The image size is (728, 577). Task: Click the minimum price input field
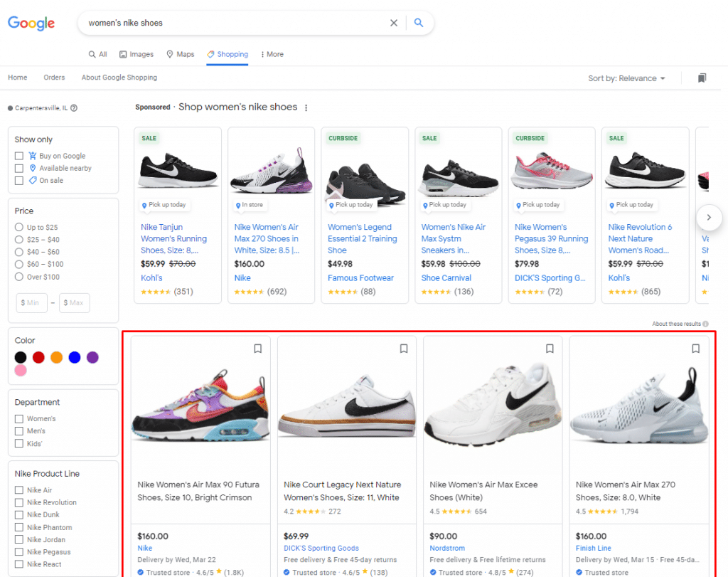click(x=31, y=303)
